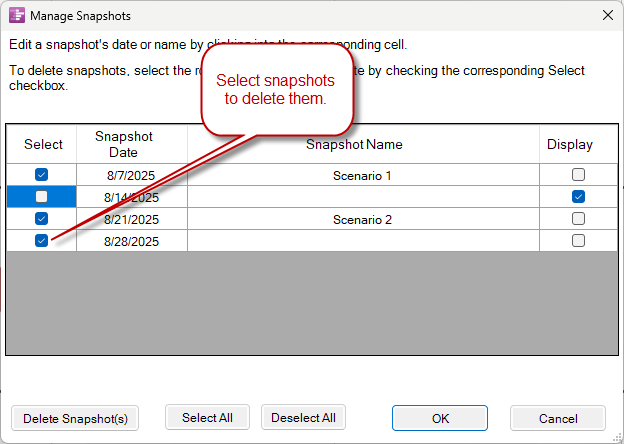Click the Delete Snapshot(s) button
Screen dimensions: 624x444
75,418
